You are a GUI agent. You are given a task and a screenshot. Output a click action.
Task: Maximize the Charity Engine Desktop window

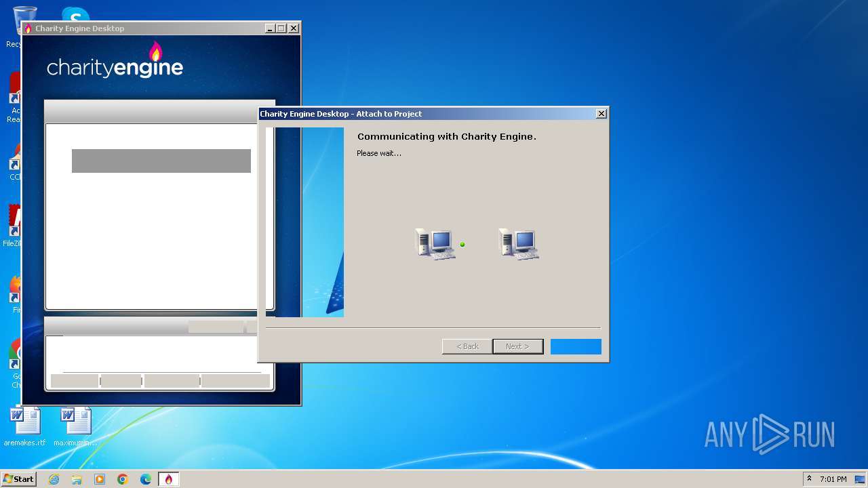click(281, 28)
